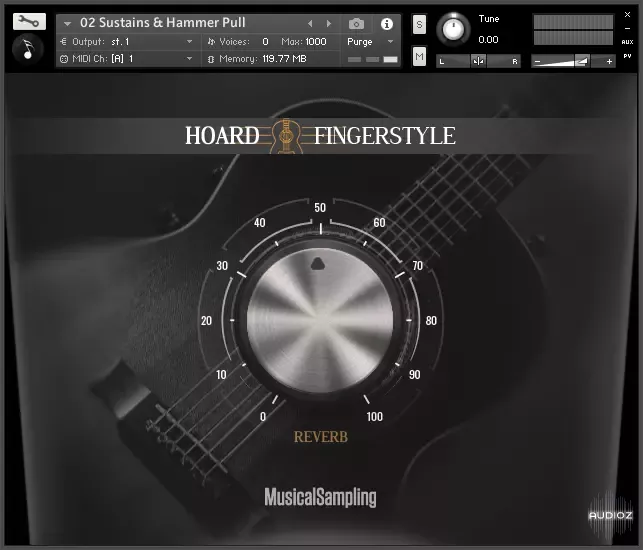Adjust the pan L-R slider

[478, 62]
